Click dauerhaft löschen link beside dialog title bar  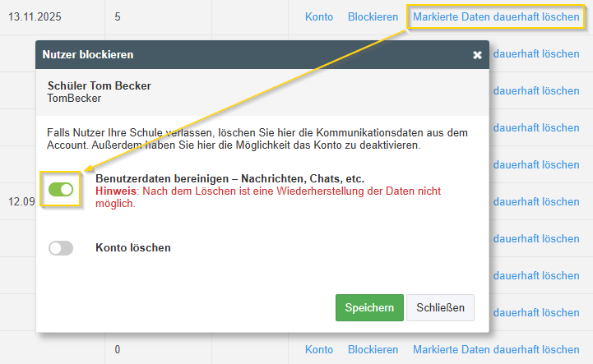click(536, 53)
